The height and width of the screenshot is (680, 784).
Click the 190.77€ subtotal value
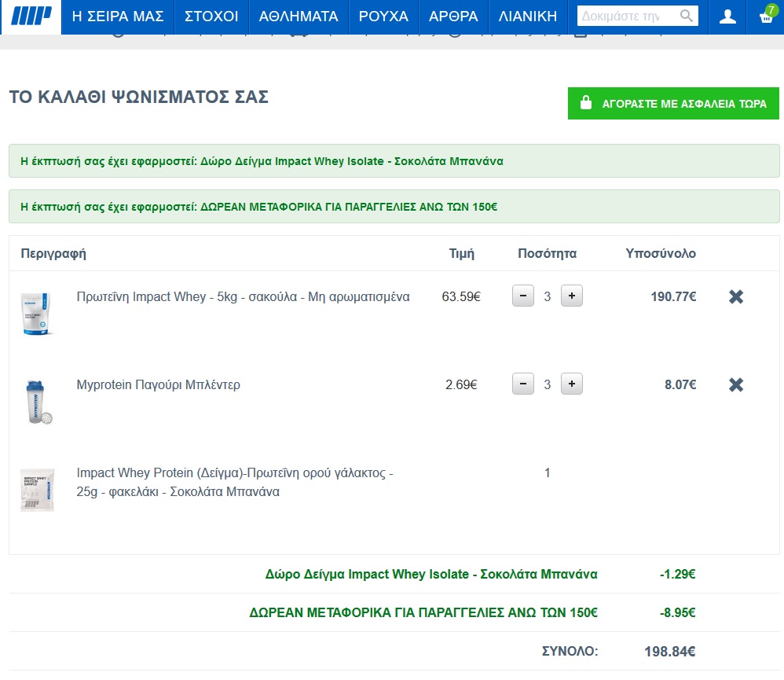pos(673,296)
